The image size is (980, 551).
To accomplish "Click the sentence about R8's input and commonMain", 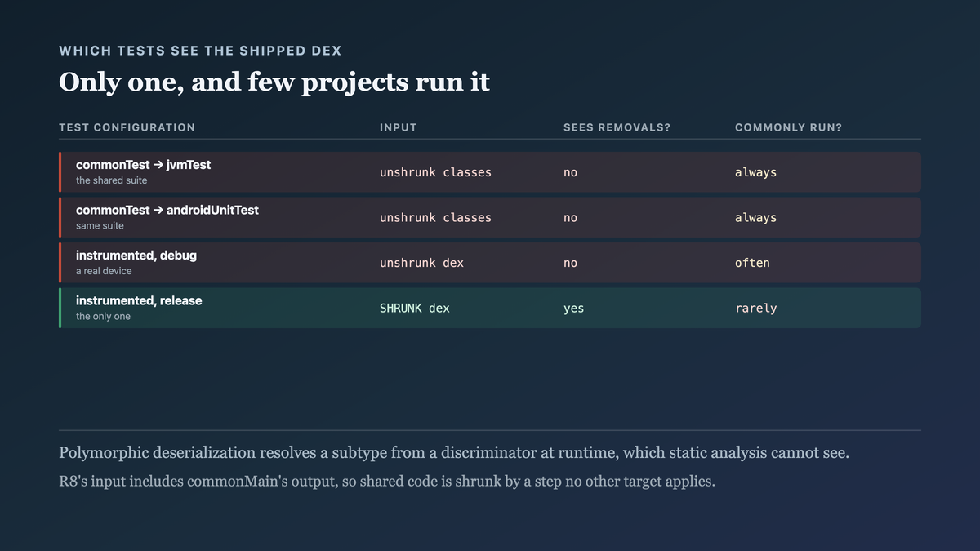I will tap(387, 482).
